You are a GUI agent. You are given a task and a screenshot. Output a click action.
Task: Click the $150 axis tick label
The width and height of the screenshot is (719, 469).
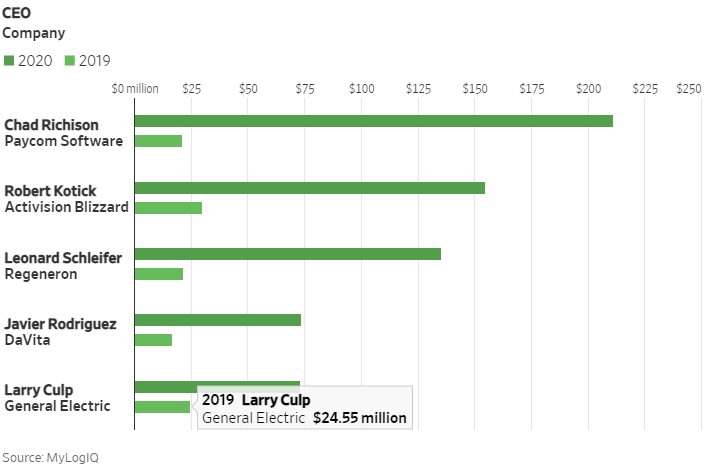tap(475, 88)
